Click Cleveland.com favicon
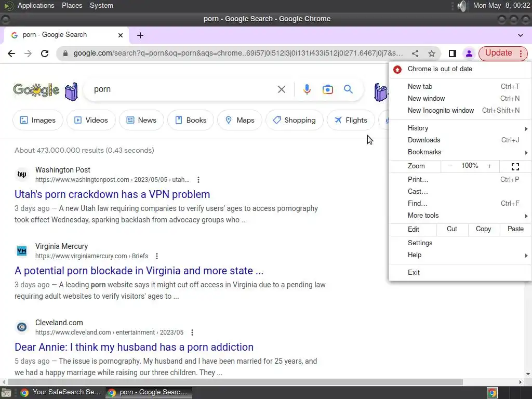The image size is (532, 399). click(x=22, y=327)
